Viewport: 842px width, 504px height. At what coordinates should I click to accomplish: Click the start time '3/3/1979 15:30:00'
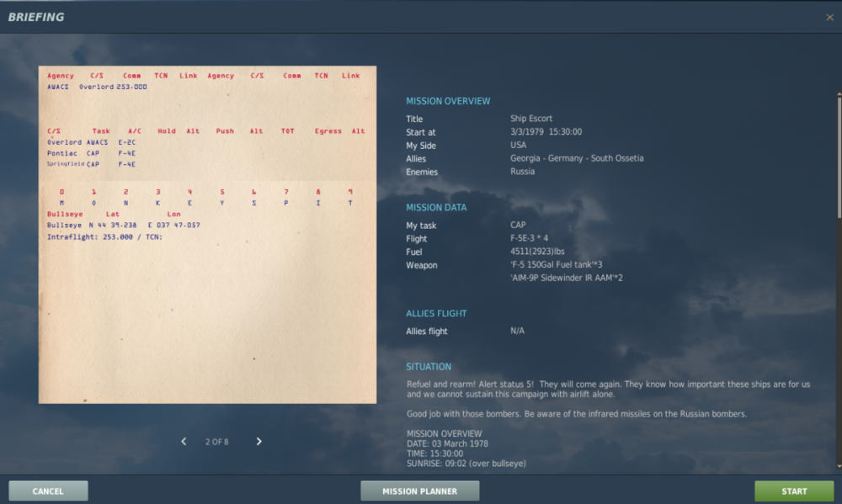click(x=546, y=131)
